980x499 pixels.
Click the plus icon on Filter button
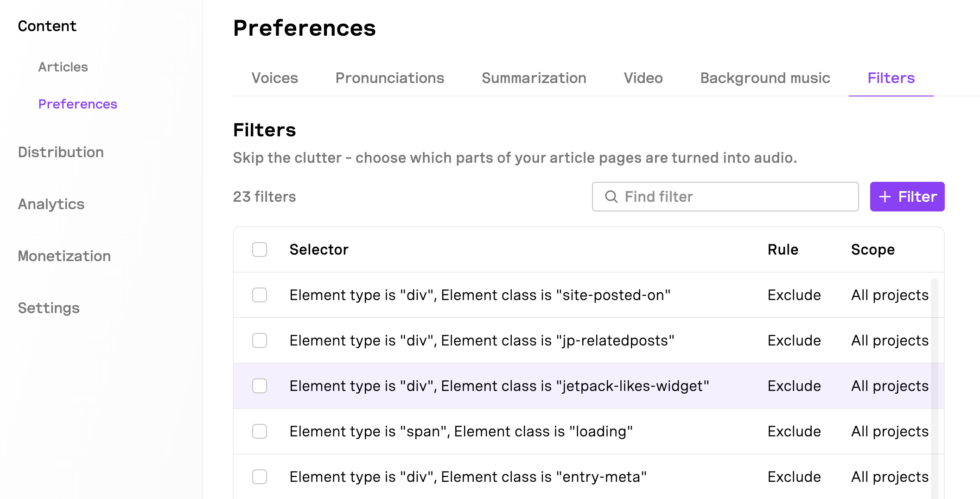(x=885, y=197)
